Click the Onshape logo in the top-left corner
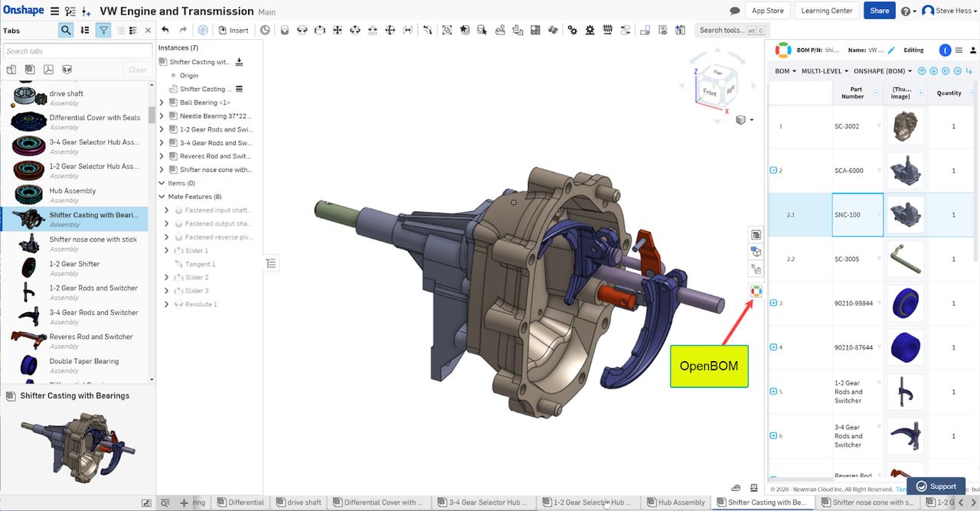This screenshot has width=980, height=511. [24, 10]
